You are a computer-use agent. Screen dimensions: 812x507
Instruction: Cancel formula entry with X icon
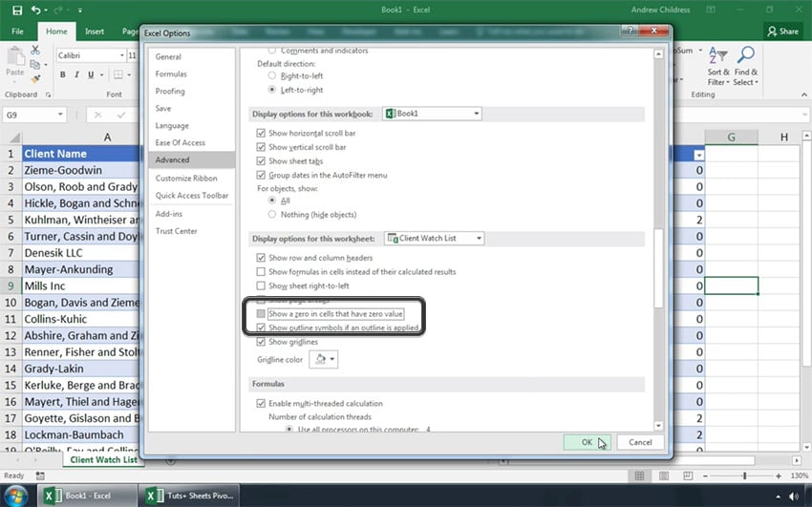coord(97,115)
